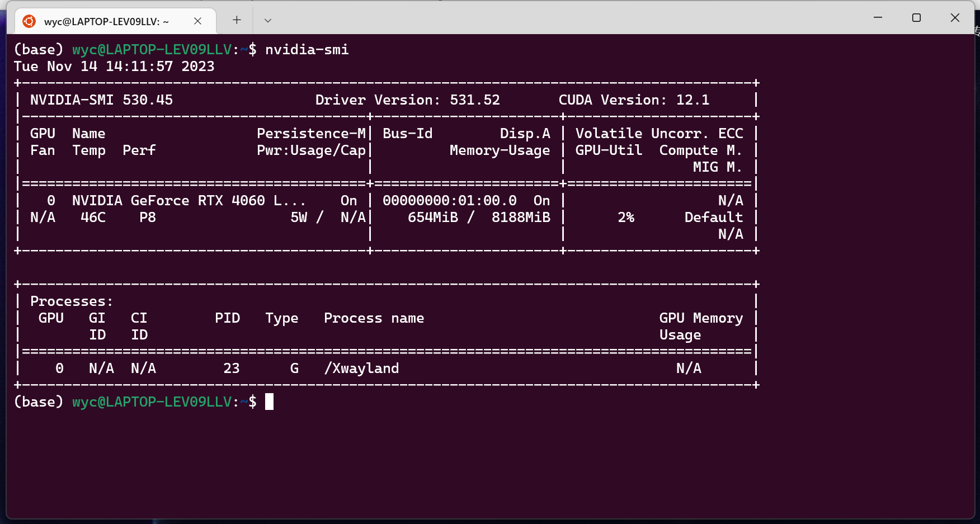This screenshot has height=524, width=980.
Task: Click the /Xwayland process name
Action: click(361, 369)
